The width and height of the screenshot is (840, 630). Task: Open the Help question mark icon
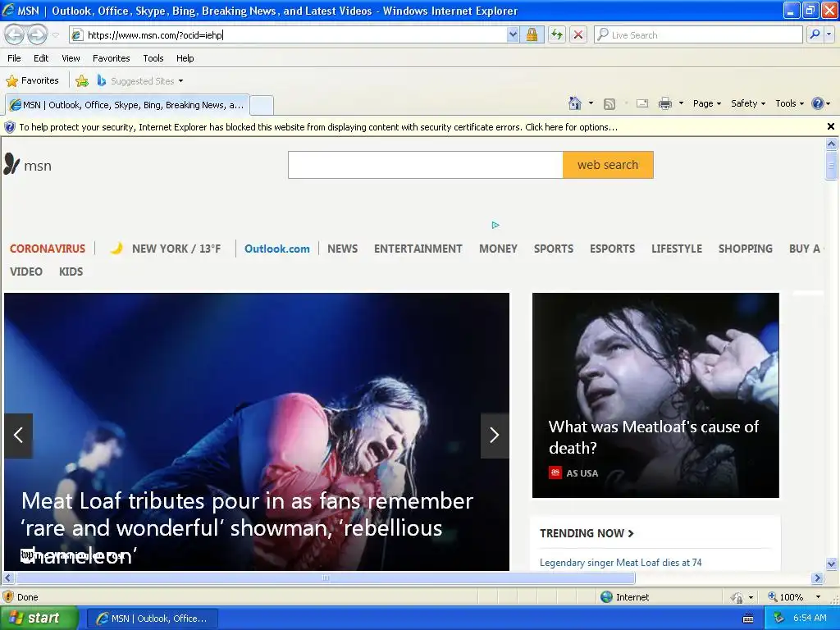point(818,103)
